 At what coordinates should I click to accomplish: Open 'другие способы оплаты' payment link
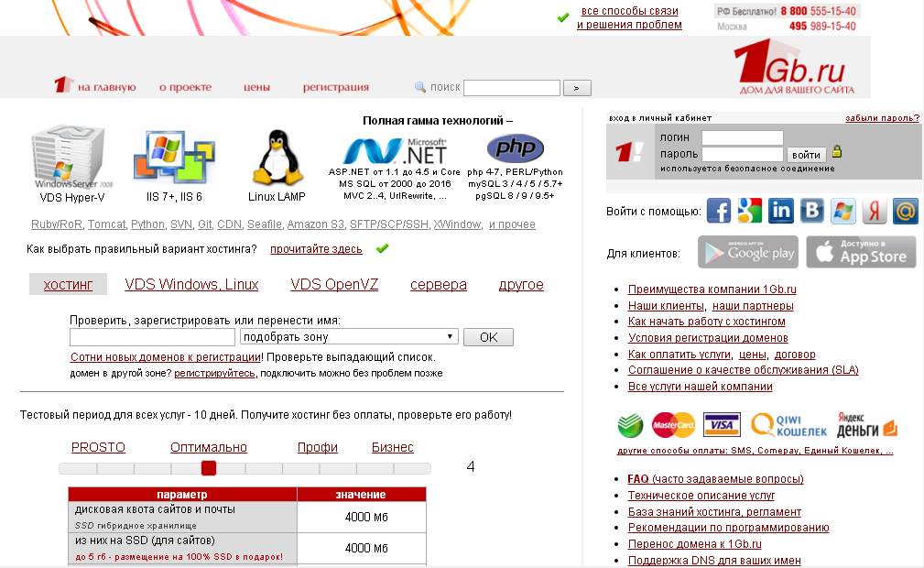[x=756, y=451]
